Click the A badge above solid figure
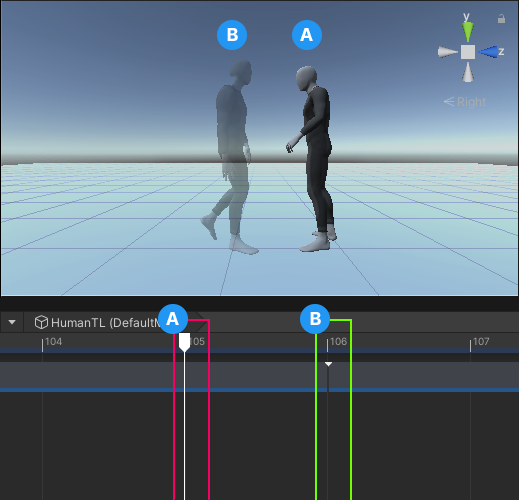 (x=307, y=35)
